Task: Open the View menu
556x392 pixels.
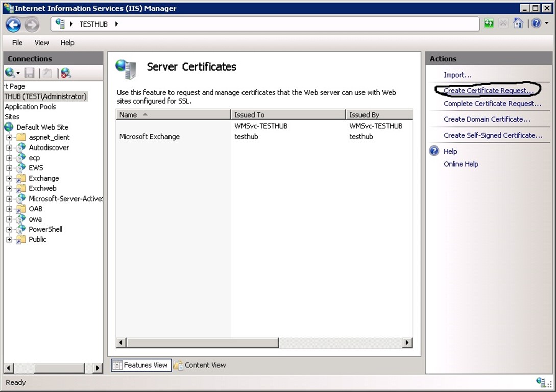Action: (42, 43)
